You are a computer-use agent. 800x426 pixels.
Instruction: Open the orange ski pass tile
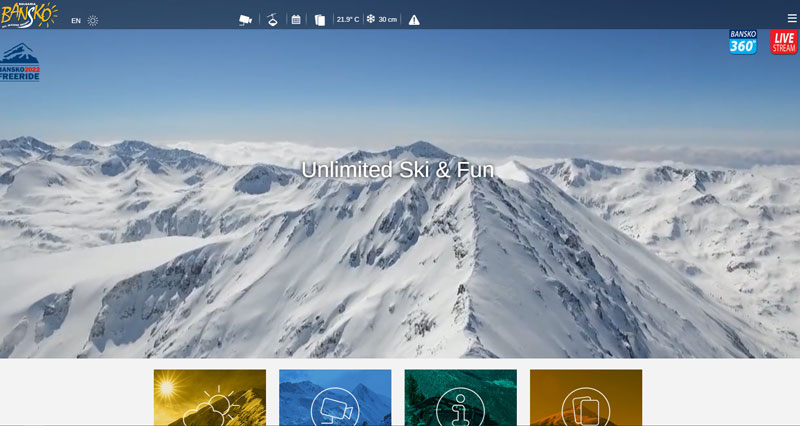click(586, 398)
